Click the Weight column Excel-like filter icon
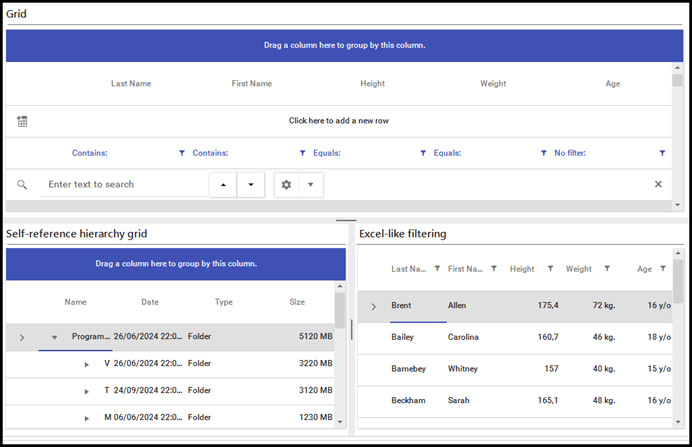This screenshot has width=692, height=447. click(x=607, y=268)
